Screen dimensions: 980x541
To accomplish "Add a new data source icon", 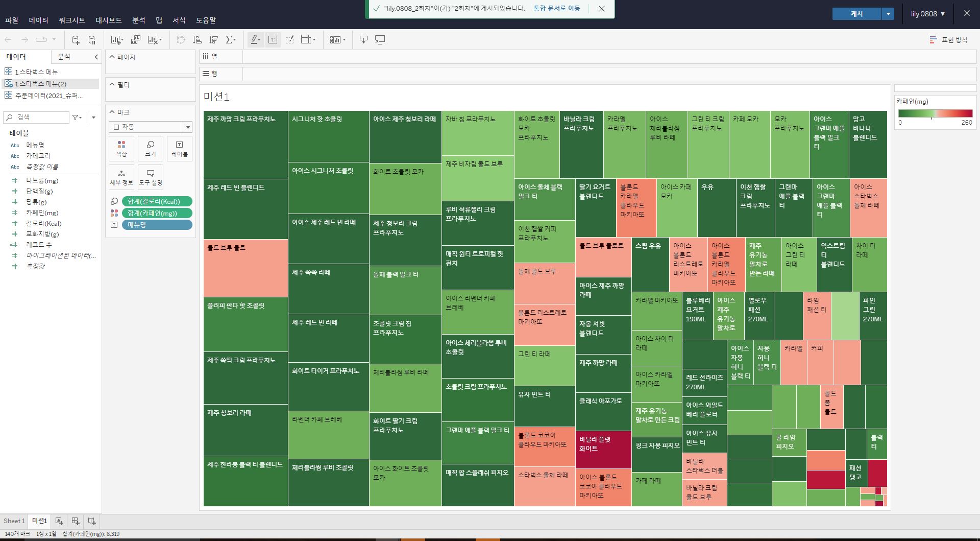I will click(76, 40).
